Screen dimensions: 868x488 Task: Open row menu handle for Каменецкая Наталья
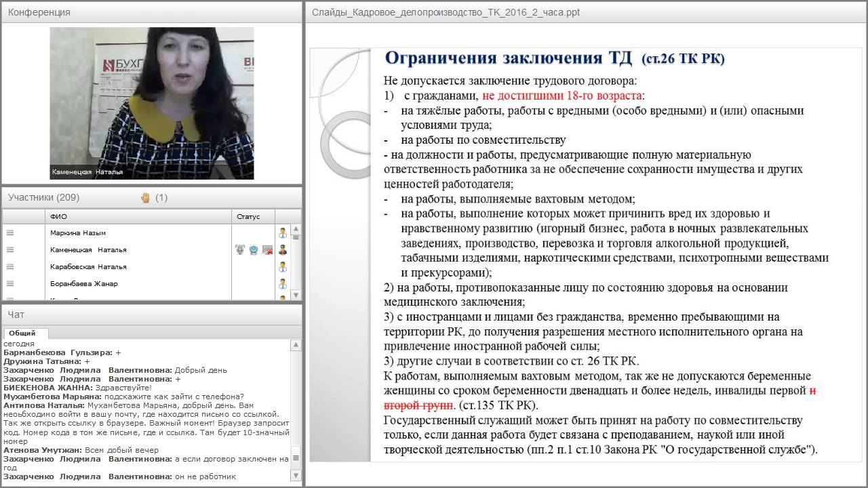coord(10,249)
